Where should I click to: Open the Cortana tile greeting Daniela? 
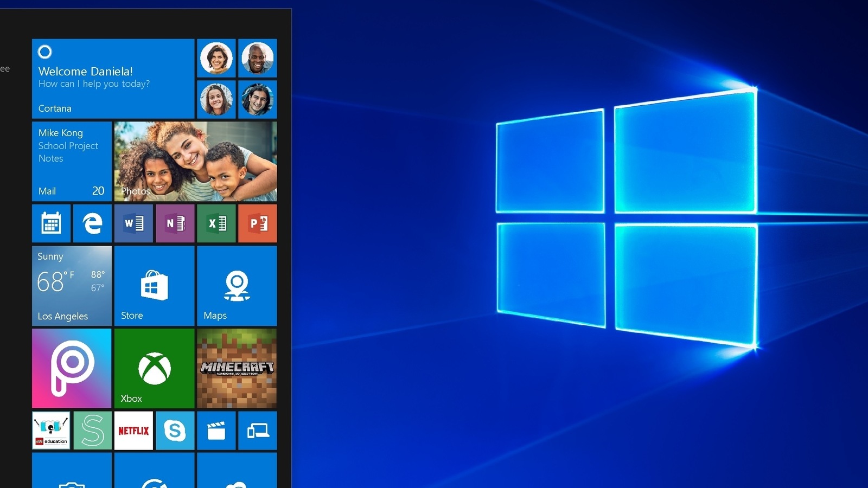(113, 79)
